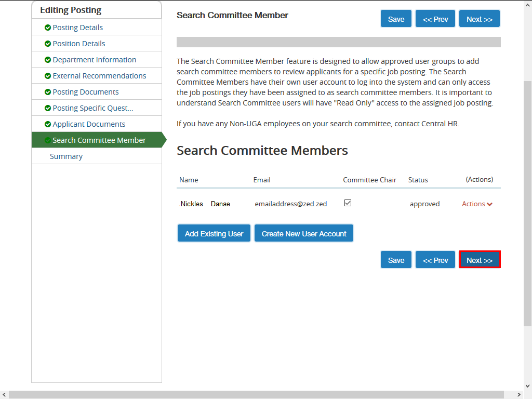
Task: Click green checkmark icon beside Position Details
Action: 48,44
